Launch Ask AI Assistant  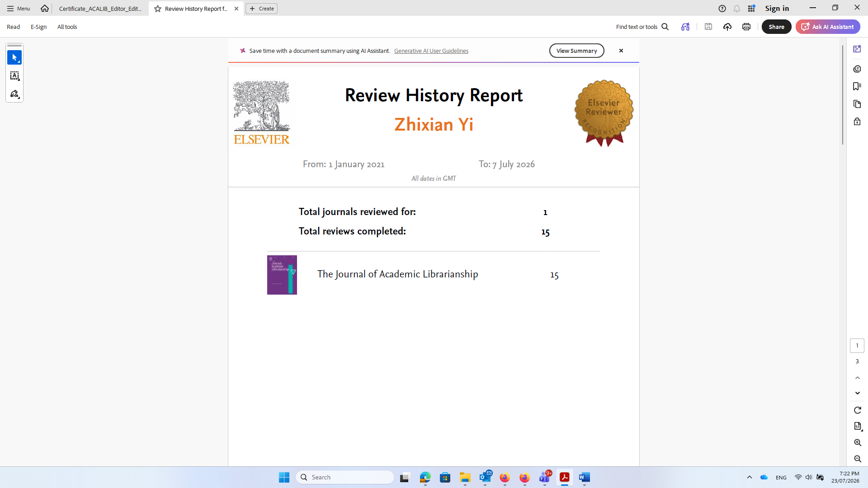coord(828,27)
